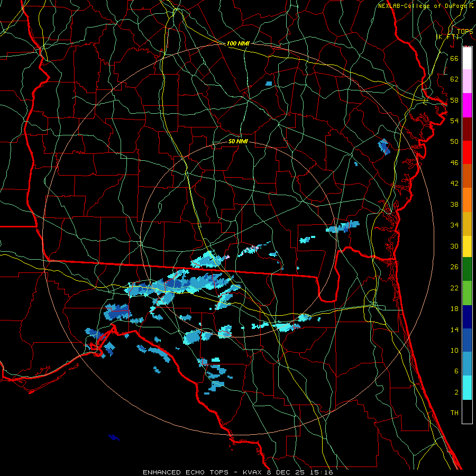The width and height of the screenshot is (476, 476).
Task: Select the dark red legend swatch
Action: pos(467,129)
